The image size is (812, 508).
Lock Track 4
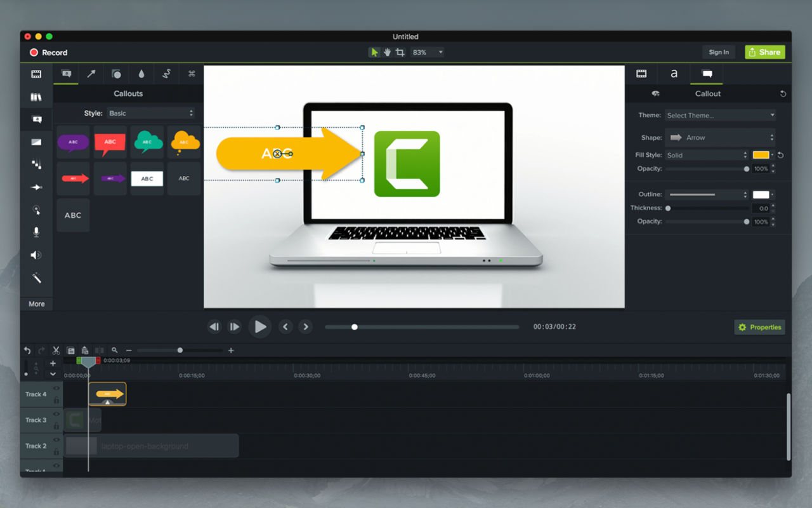[56, 400]
